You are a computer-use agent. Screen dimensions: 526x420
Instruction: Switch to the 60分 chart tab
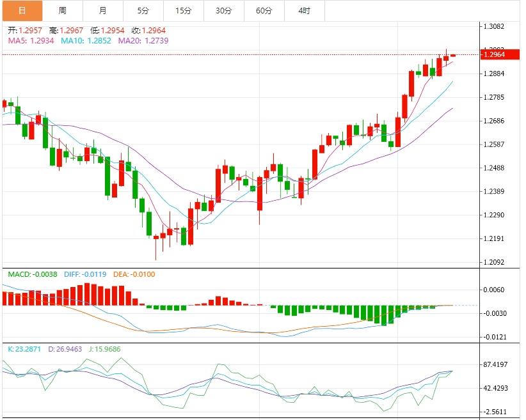(264, 11)
